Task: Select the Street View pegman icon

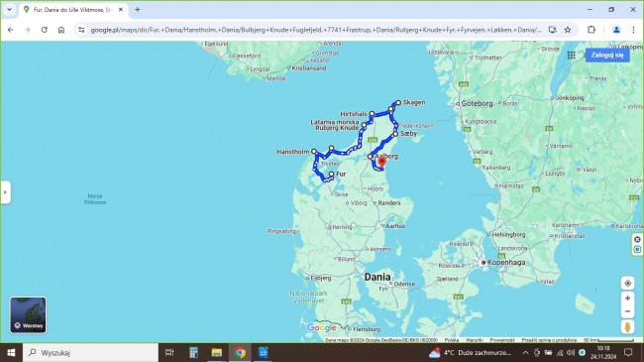Action: click(x=627, y=326)
